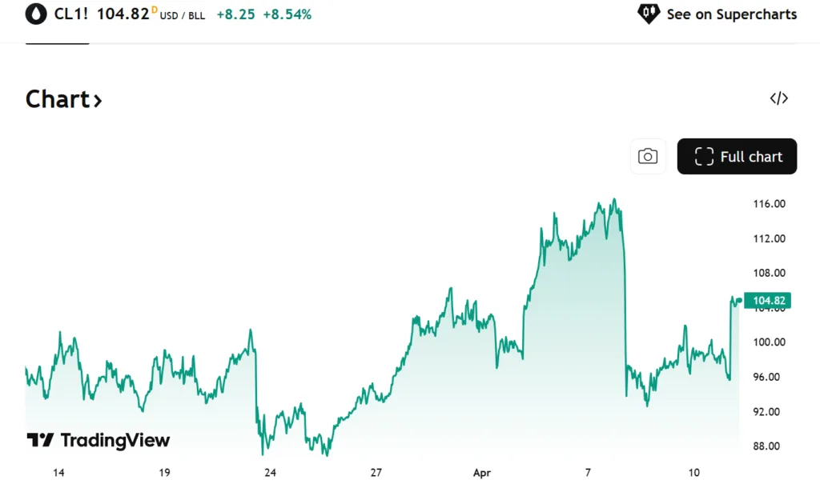Click the Supercharts diamond logo icon
820x504 pixels.
tap(649, 14)
